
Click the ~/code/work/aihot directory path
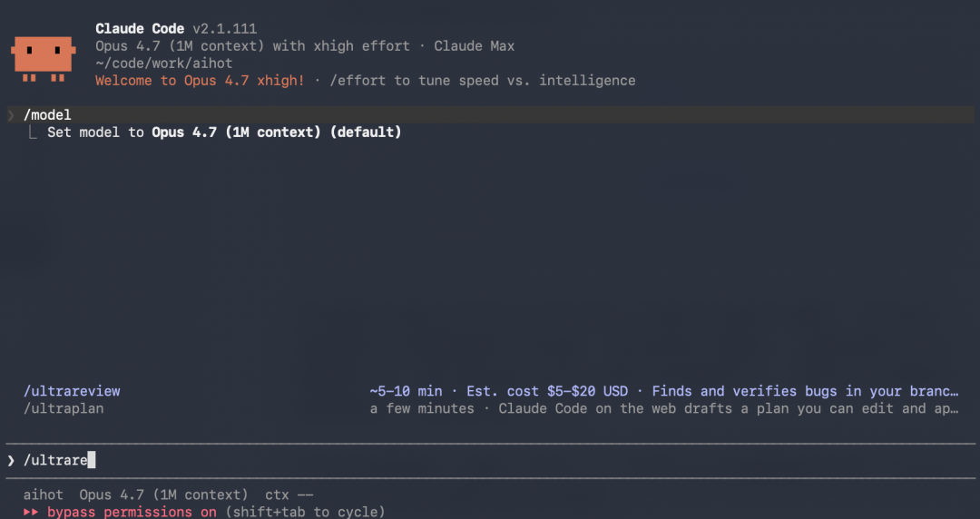pyautogui.click(x=163, y=64)
